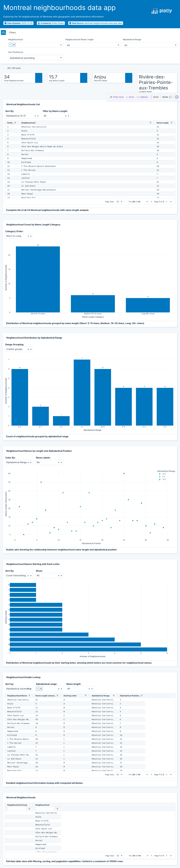The width and height of the screenshot is (180, 868).
Task: Click the Plotly logo in header
Action: point(162,11)
